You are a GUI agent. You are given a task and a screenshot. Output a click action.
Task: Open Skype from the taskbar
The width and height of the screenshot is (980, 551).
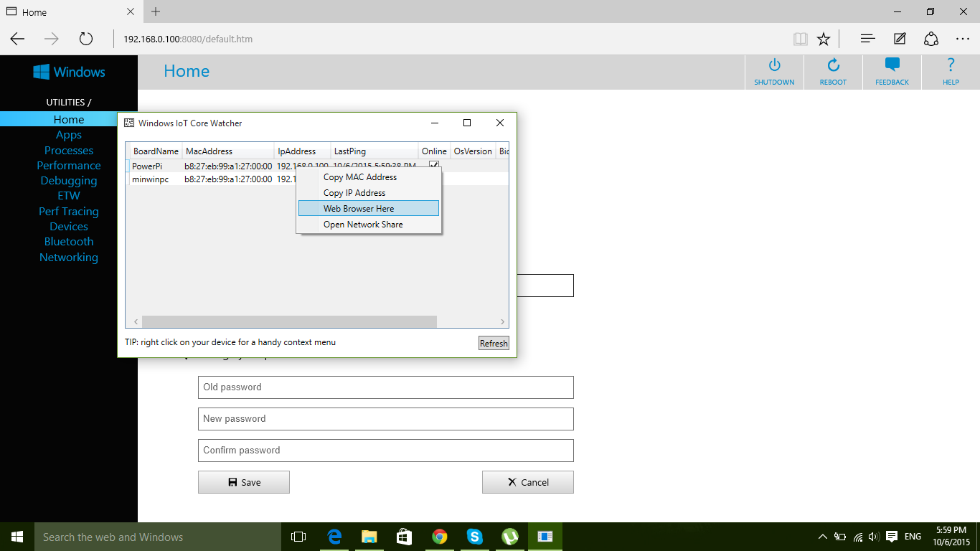[x=475, y=537]
